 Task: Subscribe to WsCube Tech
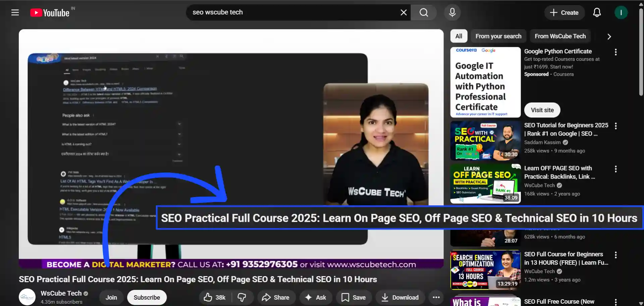147,297
